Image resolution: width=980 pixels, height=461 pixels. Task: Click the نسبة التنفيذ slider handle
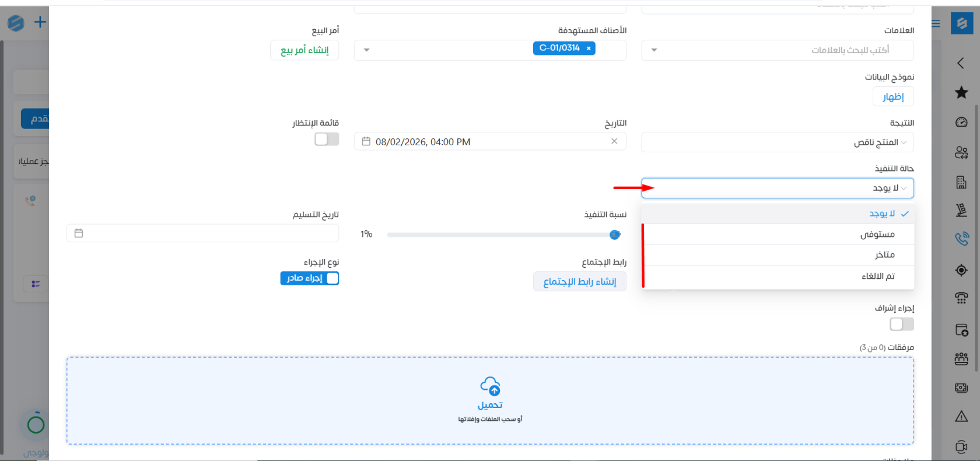tap(615, 235)
